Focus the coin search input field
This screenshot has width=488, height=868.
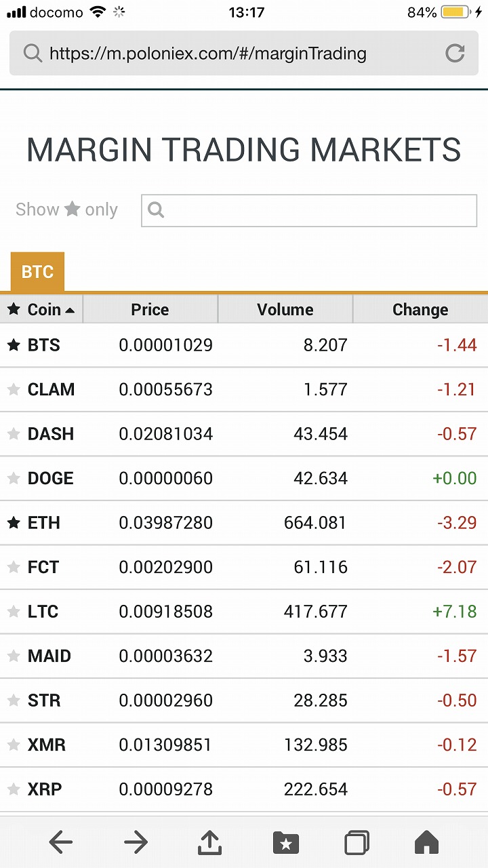coord(319,210)
